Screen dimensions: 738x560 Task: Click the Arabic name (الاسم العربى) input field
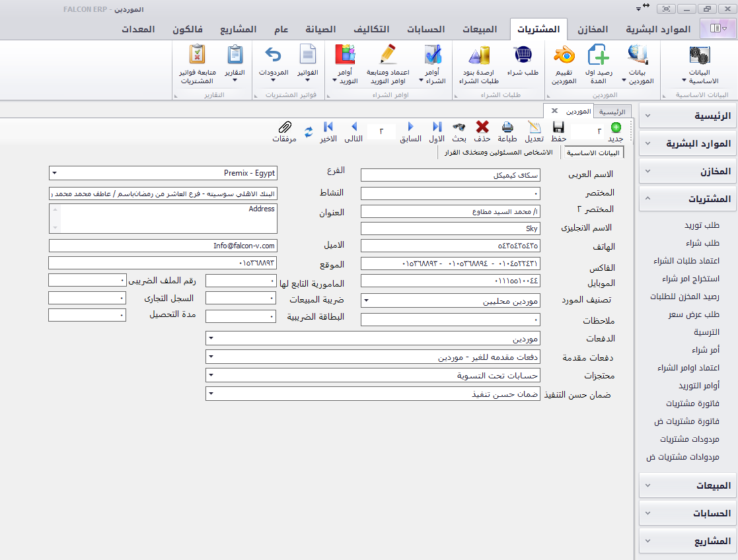[450, 175]
